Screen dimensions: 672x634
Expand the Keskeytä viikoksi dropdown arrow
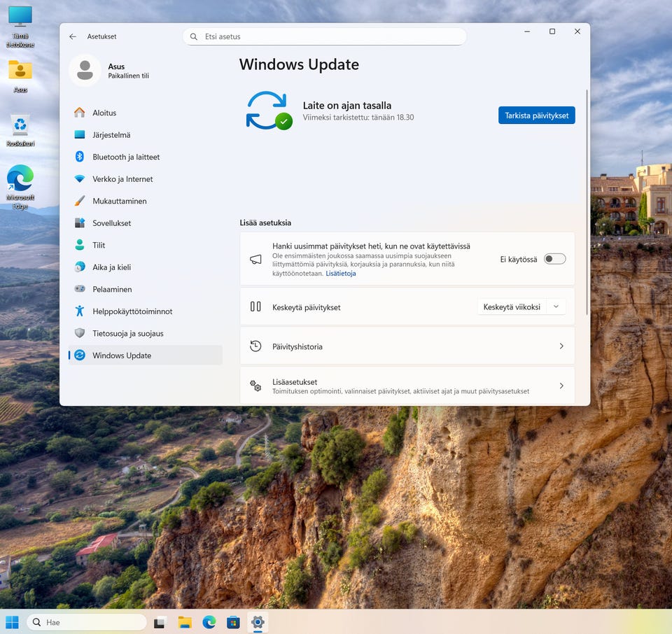556,307
